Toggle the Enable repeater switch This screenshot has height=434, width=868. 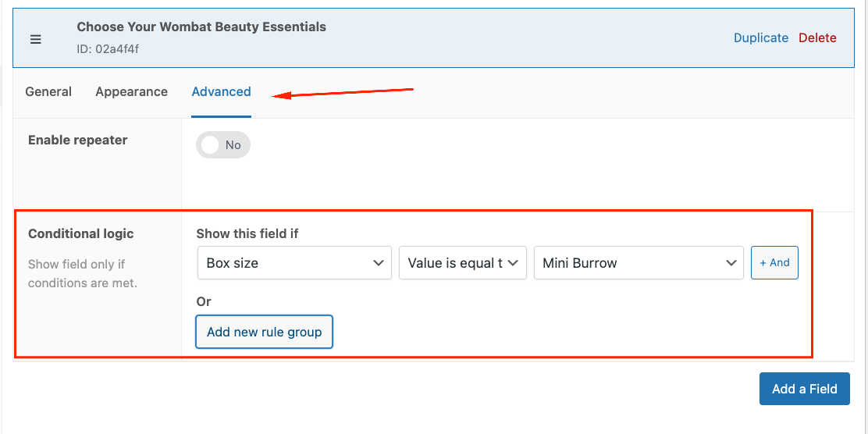point(223,145)
